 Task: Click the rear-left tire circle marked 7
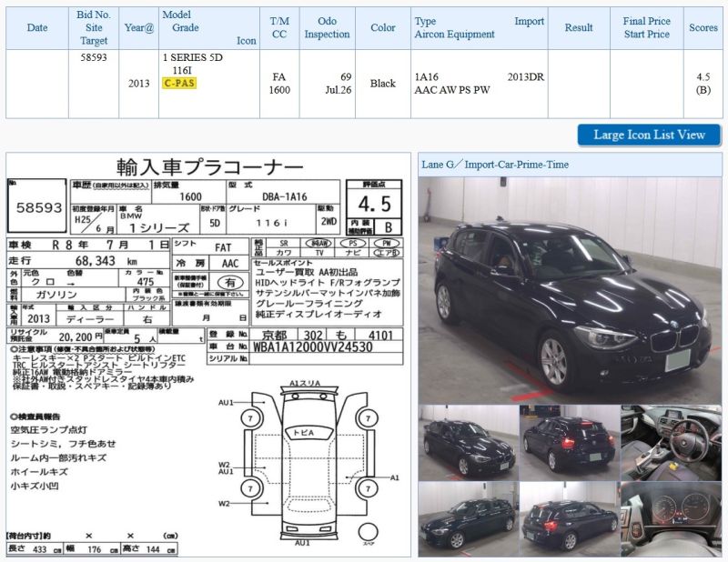251,488
